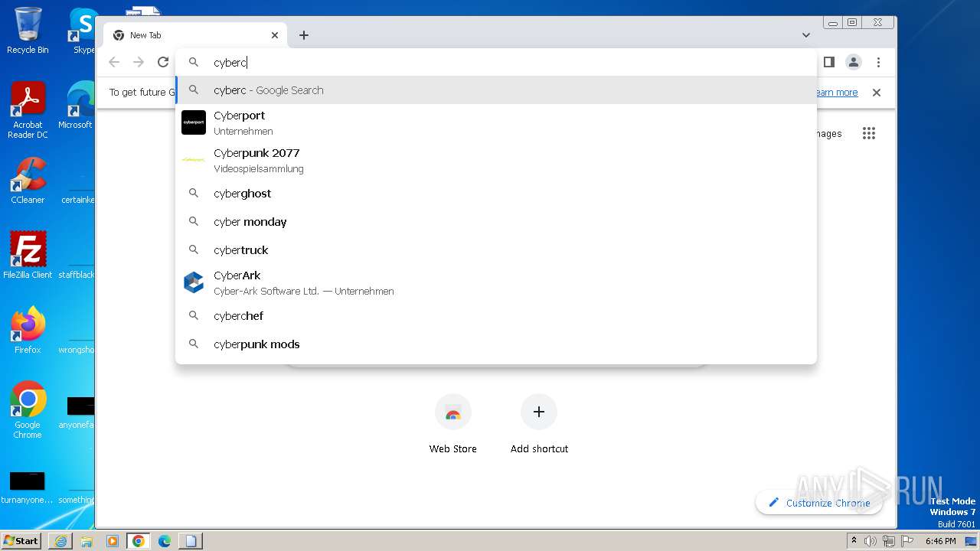Choose the Cyberport suggestion
The width and height of the screenshot is (980, 551).
tap(496, 122)
